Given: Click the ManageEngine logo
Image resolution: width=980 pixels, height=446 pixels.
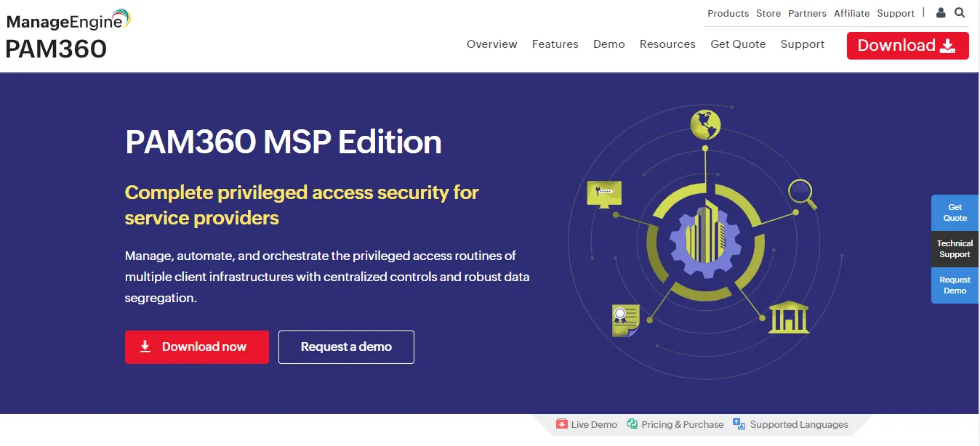Looking at the screenshot, I should (x=68, y=20).
